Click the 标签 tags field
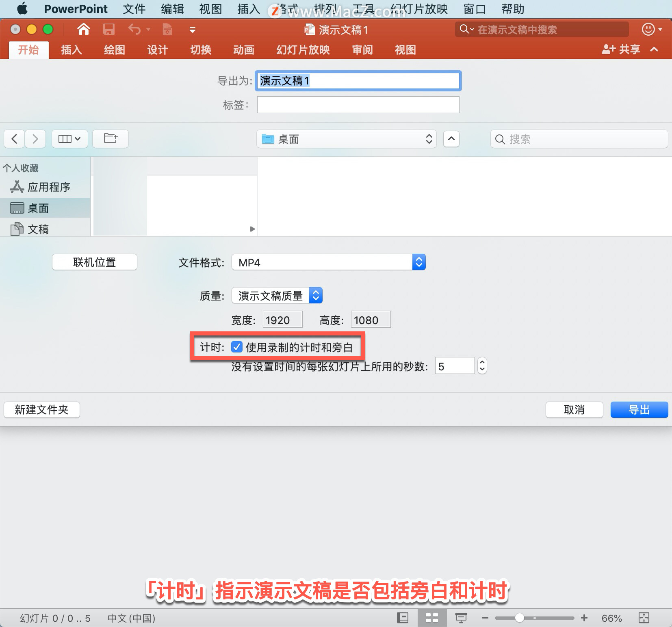Screen dimensions: 672x627 pos(358,105)
